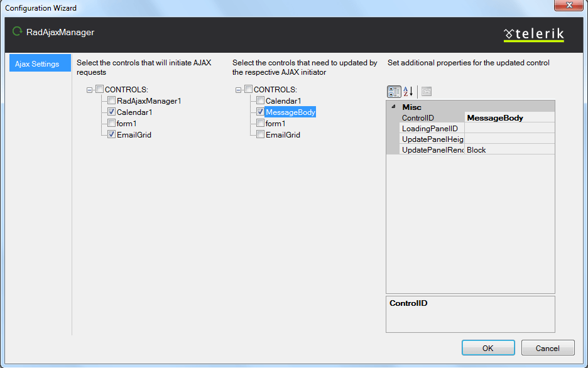Click the Cancel button
The height and width of the screenshot is (368, 588).
pyautogui.click(x=548, y=348)
